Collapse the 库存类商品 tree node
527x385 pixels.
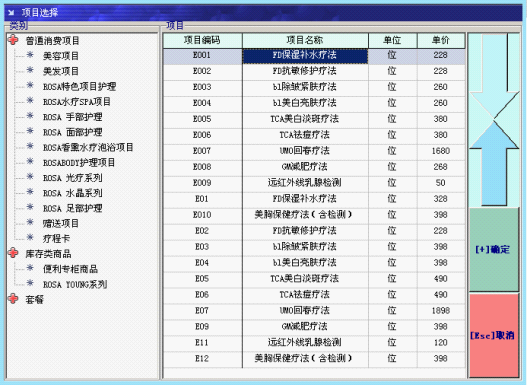click(13, 253)
